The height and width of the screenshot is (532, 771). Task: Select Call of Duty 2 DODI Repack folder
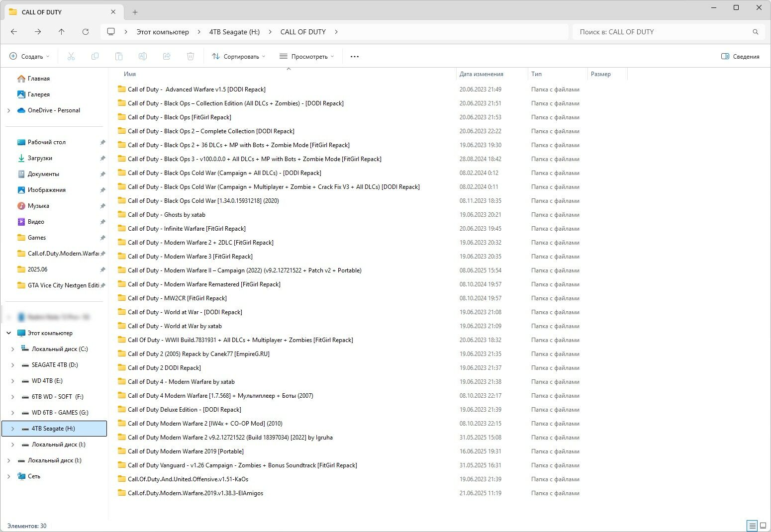164,368
